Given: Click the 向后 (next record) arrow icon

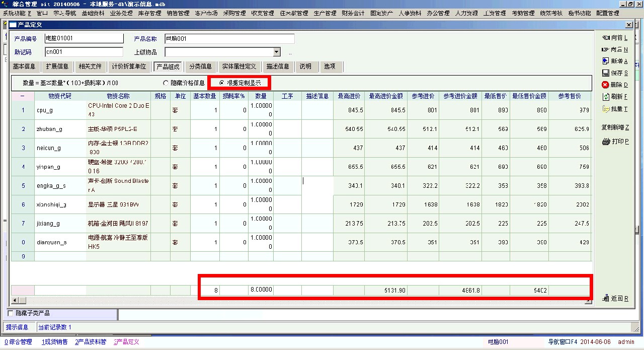Looking at the screenshot, I should [605, 49].
